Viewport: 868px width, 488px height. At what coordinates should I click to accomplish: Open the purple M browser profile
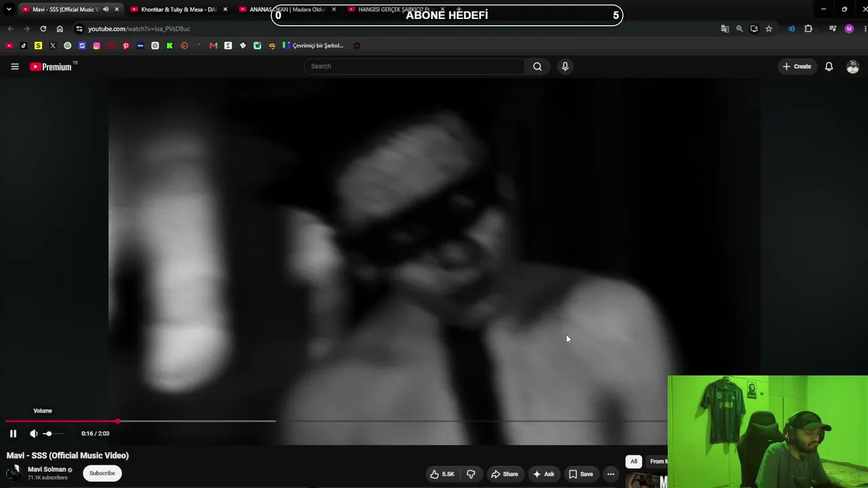pos(849,28)
